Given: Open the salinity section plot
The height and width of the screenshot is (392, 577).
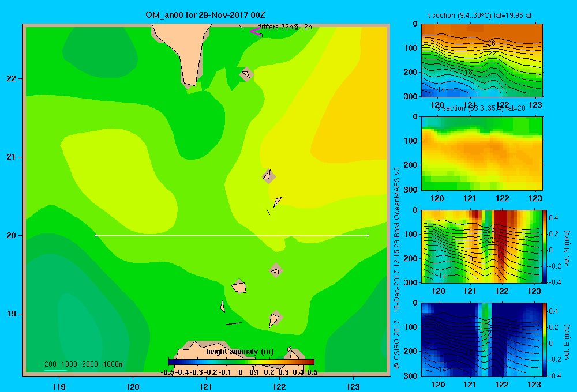Looking at the screenshot, I should point(482,153).
